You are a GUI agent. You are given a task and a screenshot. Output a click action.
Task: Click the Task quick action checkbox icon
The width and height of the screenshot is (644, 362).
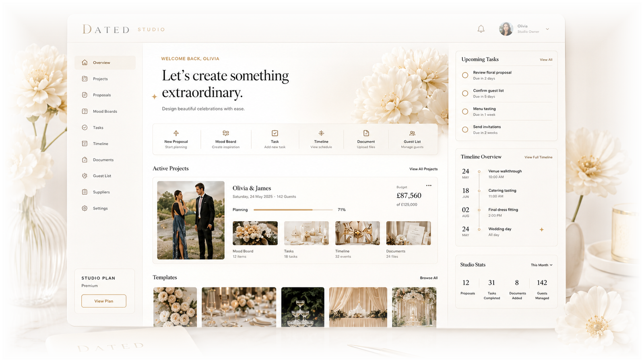[x=275, y=133]
